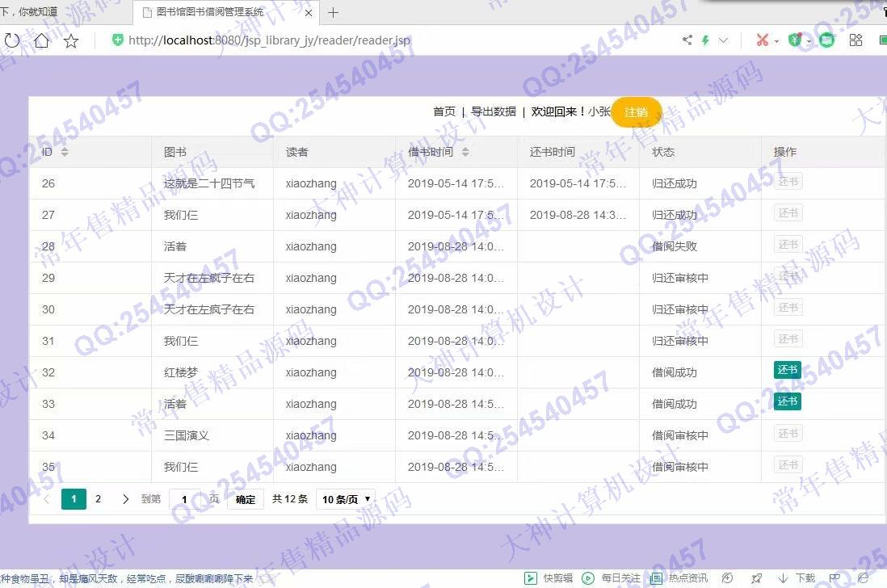Click 还书 button for row 34 三国演义
887x588 pixels.
[x=788, y=433]
